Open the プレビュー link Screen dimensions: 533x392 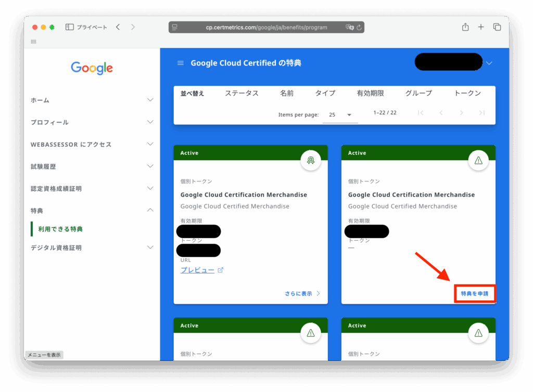coord(197,270)
